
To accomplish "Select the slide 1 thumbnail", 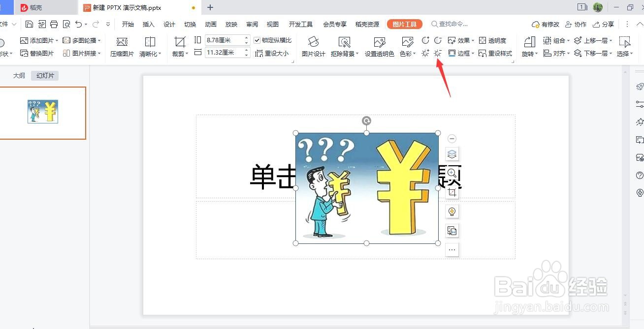I will (x=43, y=113).
